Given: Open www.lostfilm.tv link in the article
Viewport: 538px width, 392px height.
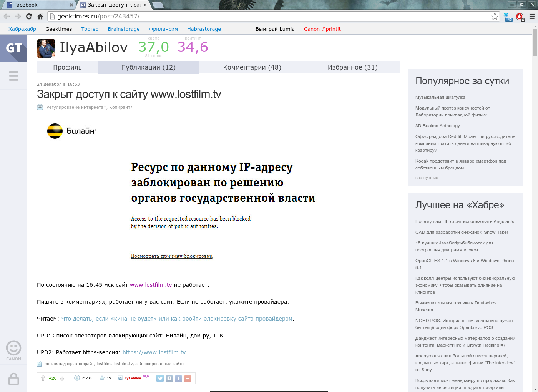Looking at the screenshot, I should coord(151,285).
